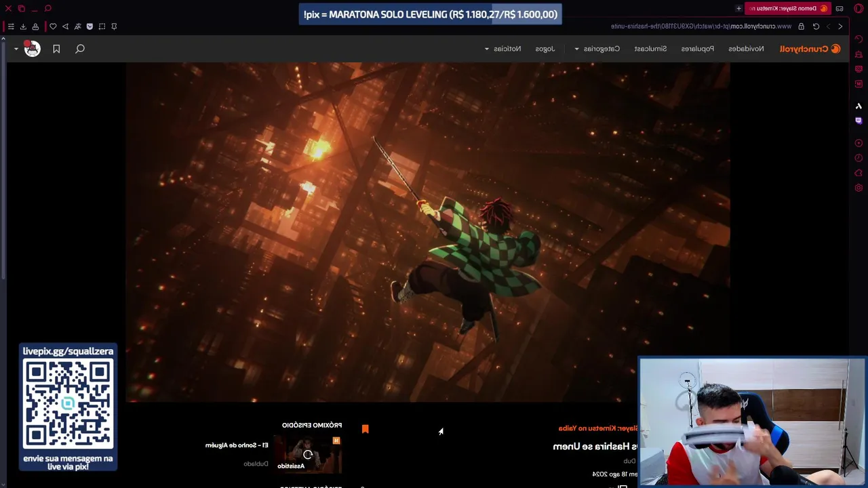Open the downloads arrow icon

click(x=23, y=26)
